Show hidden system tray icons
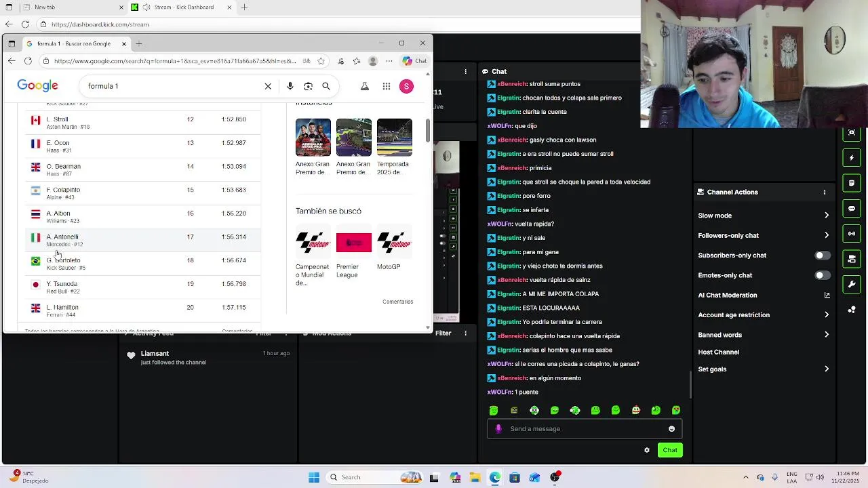This screenshot has height=488, width=868. point(746,477)
